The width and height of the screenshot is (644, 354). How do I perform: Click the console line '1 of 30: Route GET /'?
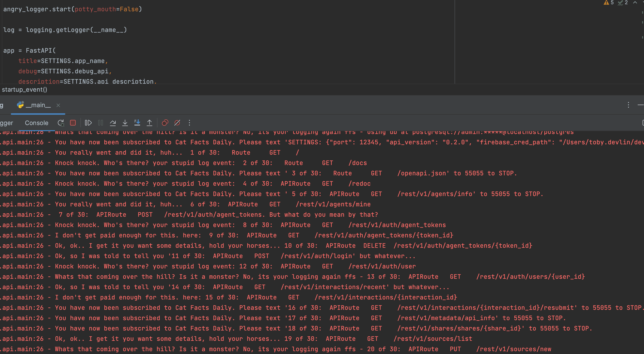click(x=149, y=153)
